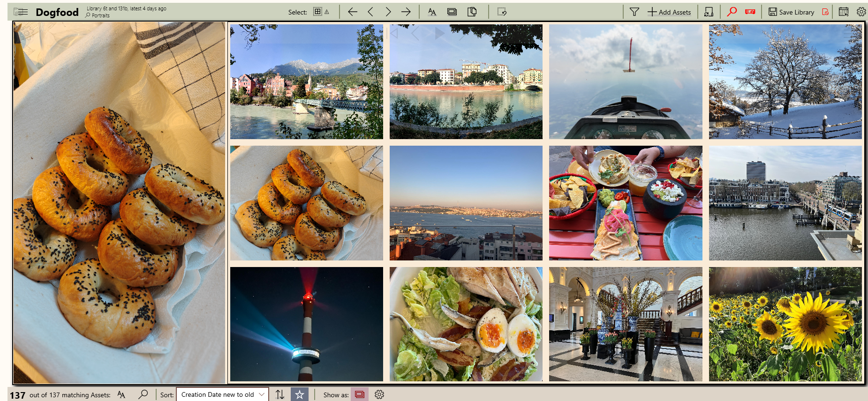868x401 pixels.
Task: Click the Add Assets button
Action: tap(669, 12)
